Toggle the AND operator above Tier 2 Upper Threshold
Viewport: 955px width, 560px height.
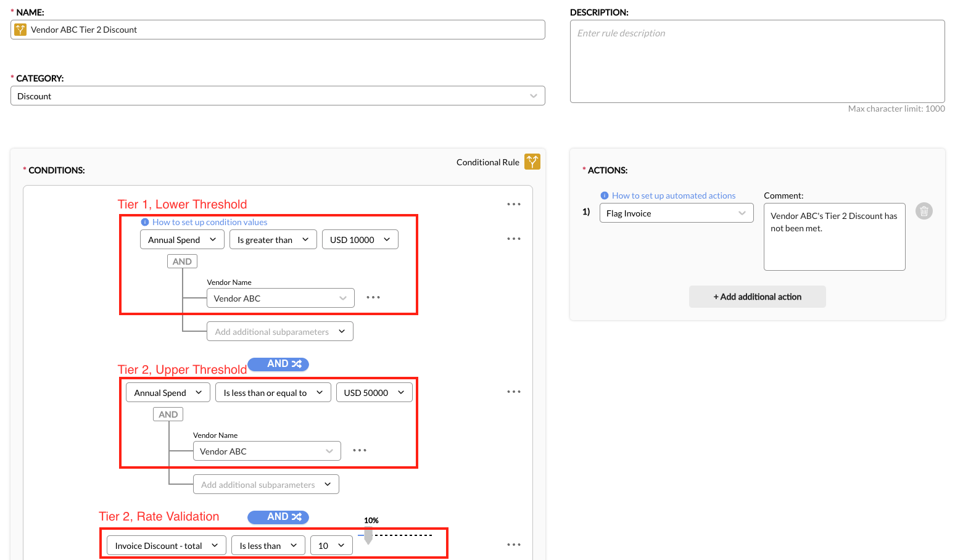click(x=278, y=364)
